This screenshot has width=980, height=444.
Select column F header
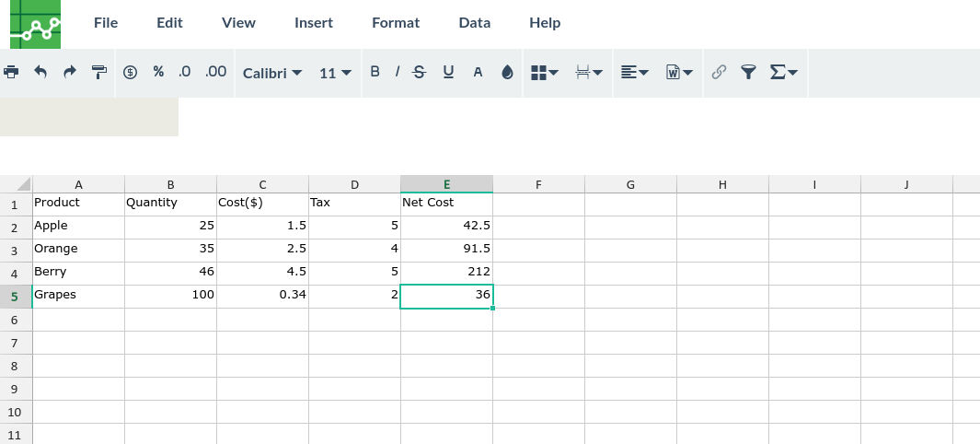[538, 184]
